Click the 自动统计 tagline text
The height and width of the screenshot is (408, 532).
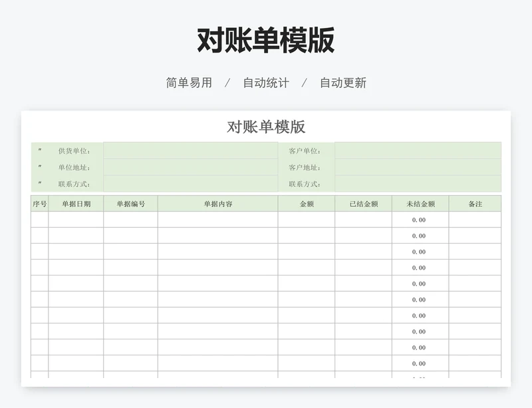pyautogui.click(x=266, y=83)
